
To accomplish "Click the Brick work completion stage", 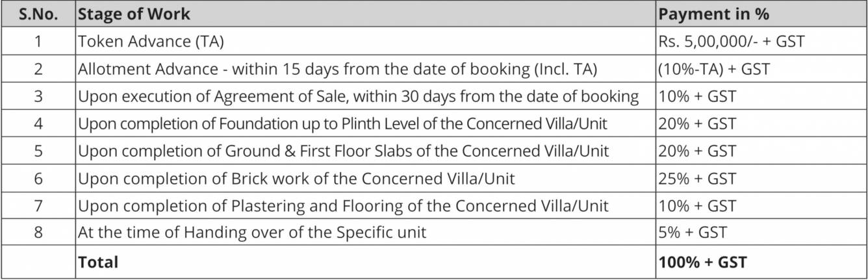I will coord(296,179).
